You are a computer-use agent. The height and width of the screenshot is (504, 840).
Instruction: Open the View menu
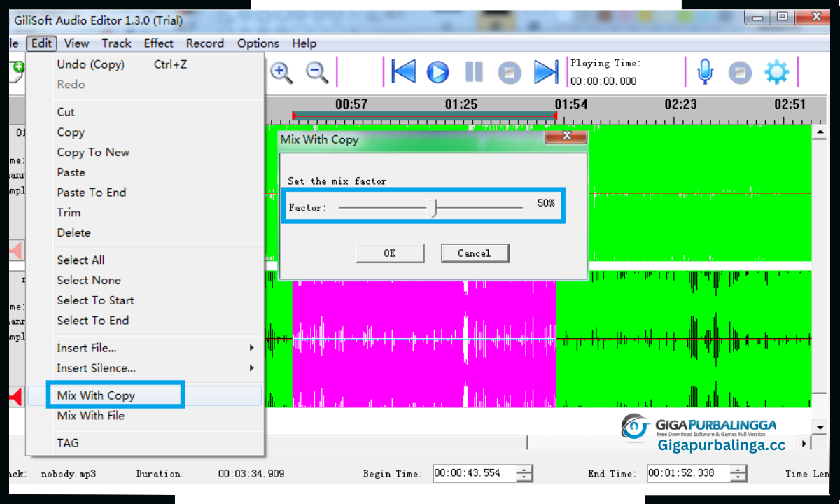pos(76,43)
